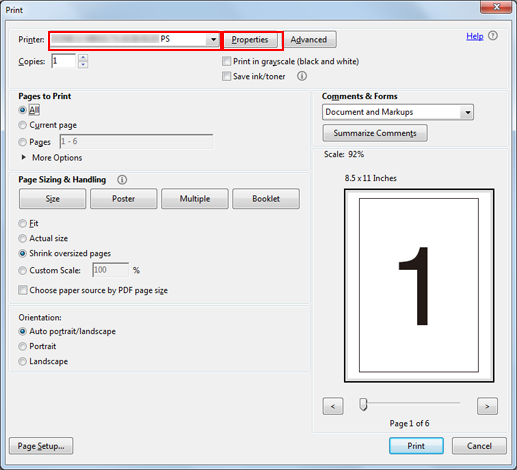Click the page 1 preview thumbnail
The width and height of the screenshot is (517, 470).
click(419, 286)
